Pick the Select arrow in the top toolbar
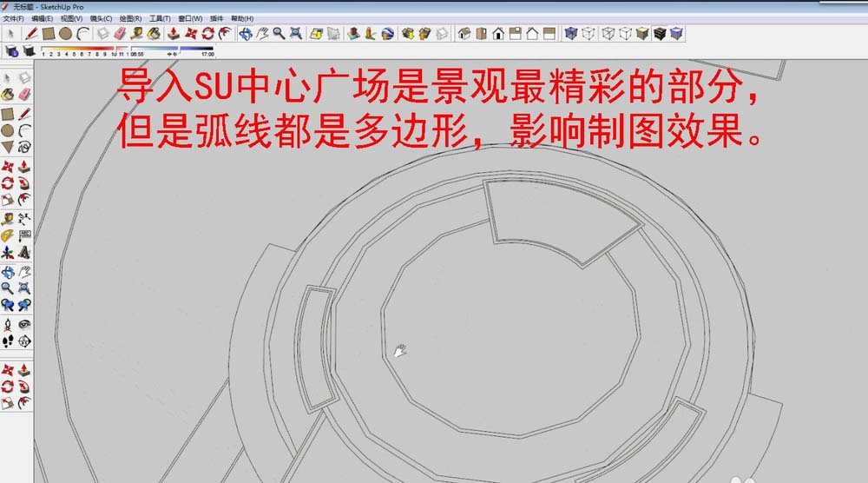 click(x=10, y=34)
